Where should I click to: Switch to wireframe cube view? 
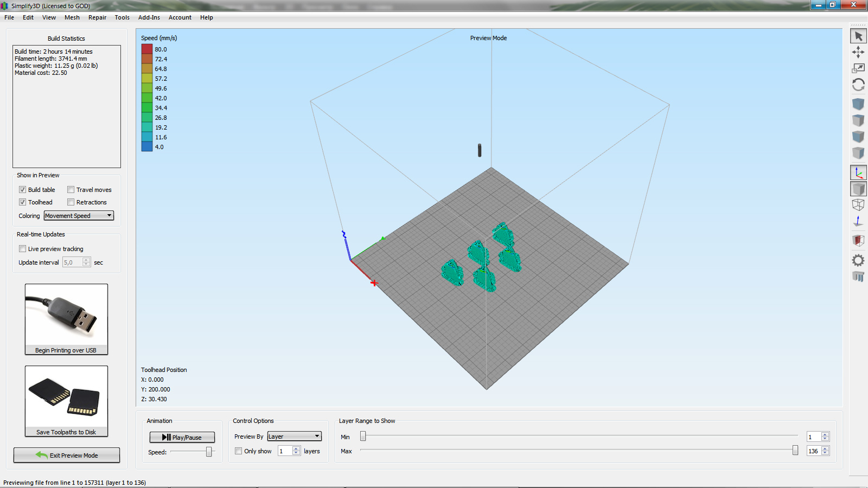point(858,205)
